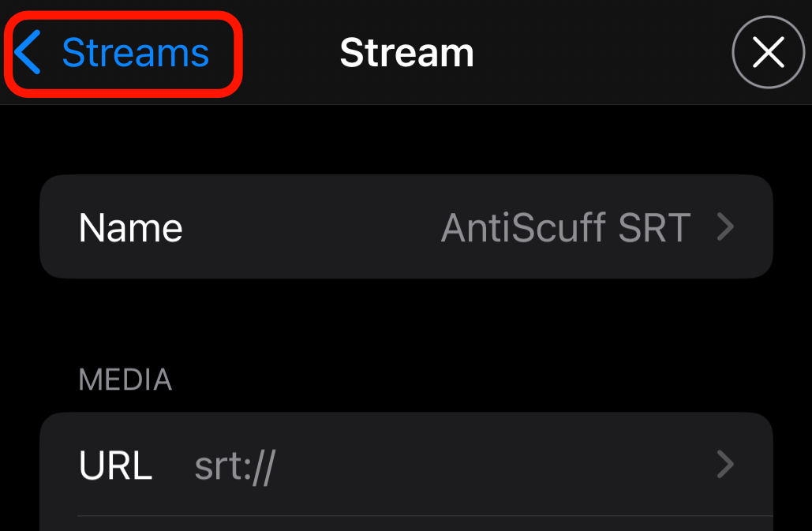The image size is (812, 531).
Task: Open the Name setting row
Action: tap(406, 228)
